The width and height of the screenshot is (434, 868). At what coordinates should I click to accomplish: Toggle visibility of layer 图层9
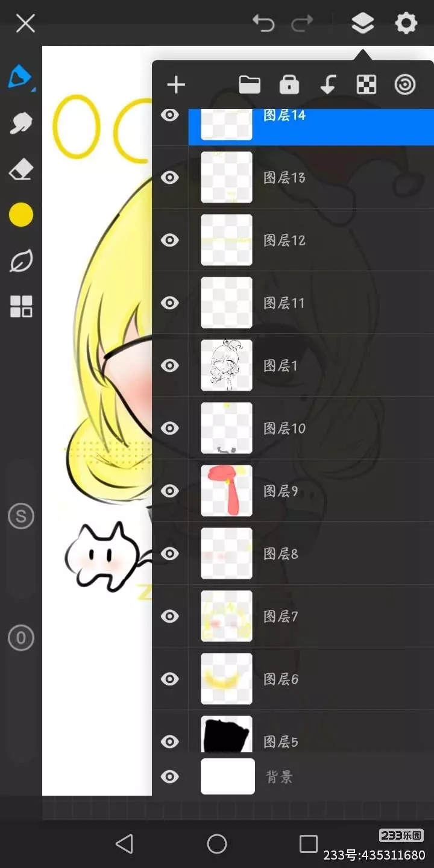click(170, 491)
